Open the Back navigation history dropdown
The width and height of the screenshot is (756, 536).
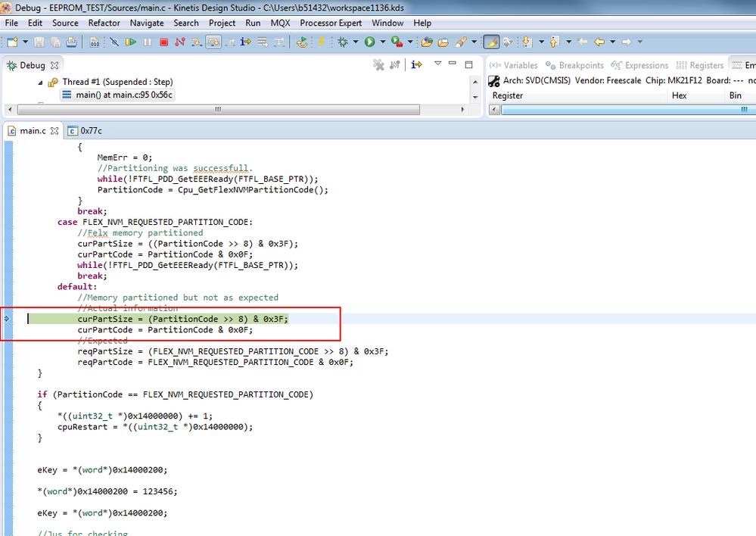point(613,42)
